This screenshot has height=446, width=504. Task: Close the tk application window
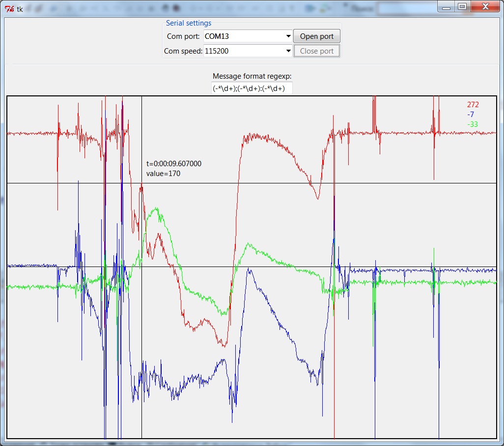coord(485,7)
